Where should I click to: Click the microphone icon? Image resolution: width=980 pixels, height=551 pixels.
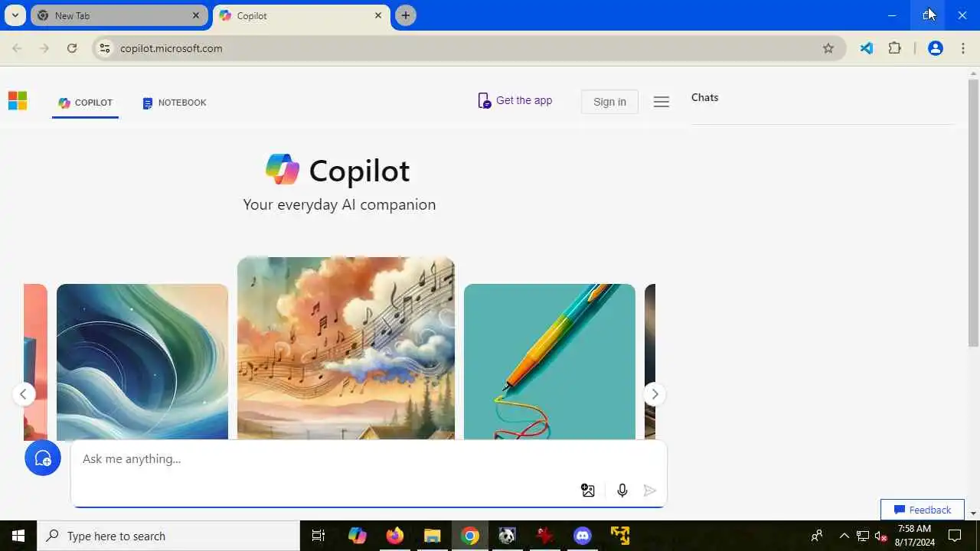pyautogui.click(x=622, y=491)
